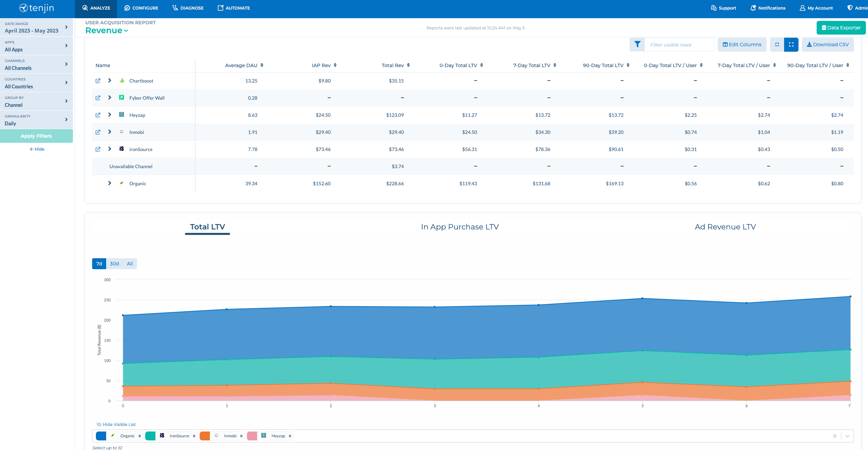Screen dimensions: 868x450
Task: Select the 7d chart range
Action: (x=99, y=264)
